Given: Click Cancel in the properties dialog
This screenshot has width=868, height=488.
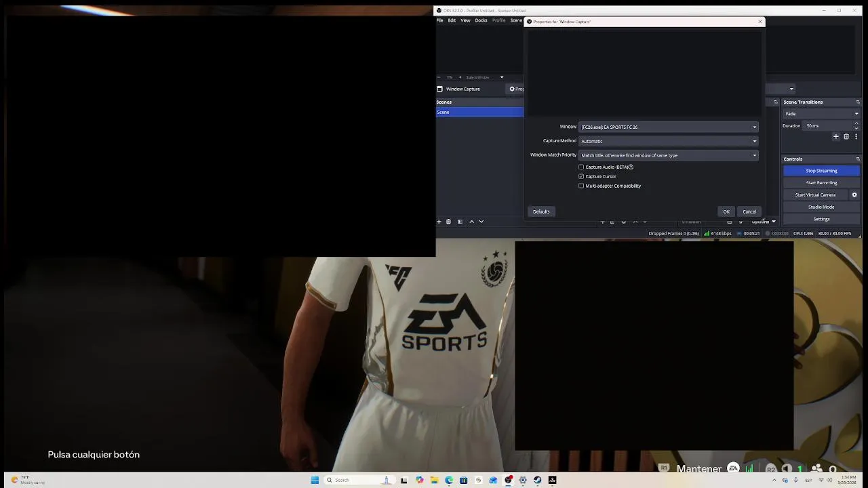Looking at the screenshot, I should pyautogui.click(x=749, y=211).
